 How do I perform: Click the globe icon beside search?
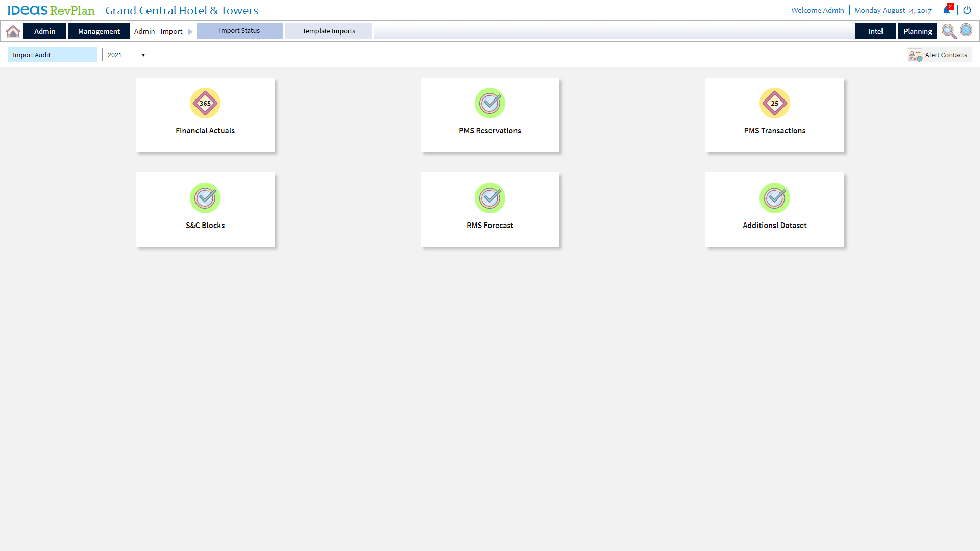tap(966, 30)
